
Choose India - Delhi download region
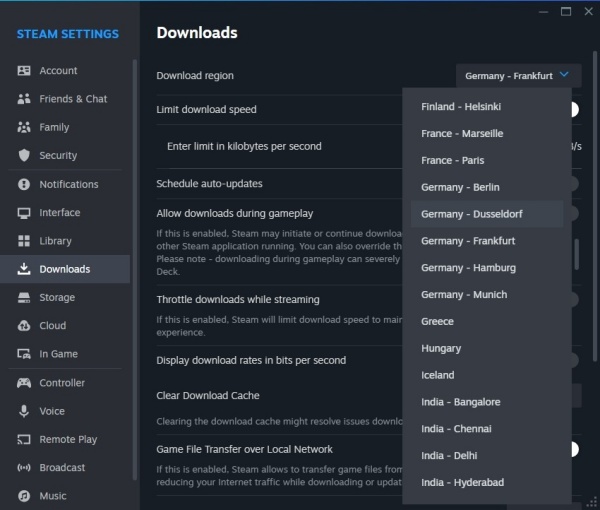tap(487, 455)
